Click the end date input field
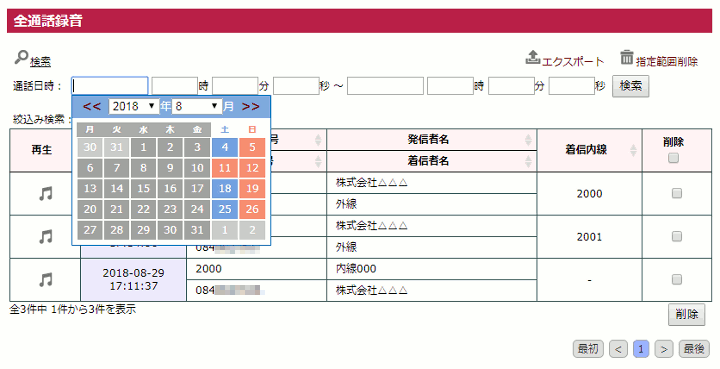Screen dimensions: 720x369 tap(385, 86)
